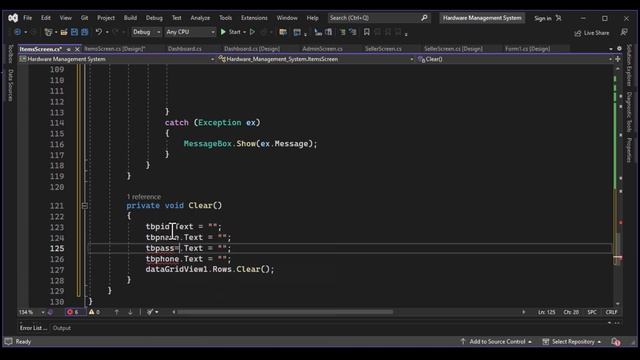Click the Start debugging button label
Screen dimensions: 640x360
coord(234,32)
